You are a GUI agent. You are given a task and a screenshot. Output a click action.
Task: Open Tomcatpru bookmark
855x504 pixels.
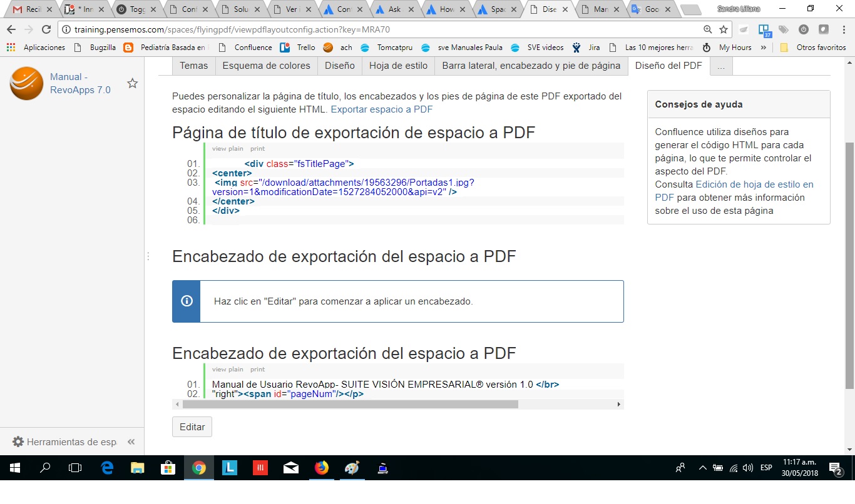tap(387, 48)
